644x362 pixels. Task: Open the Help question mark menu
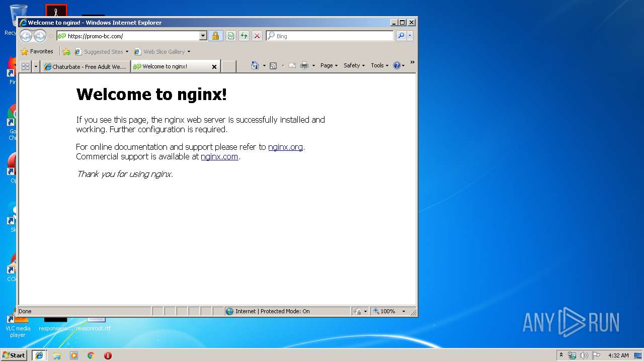pyautogui.click(x=398, y=65)
